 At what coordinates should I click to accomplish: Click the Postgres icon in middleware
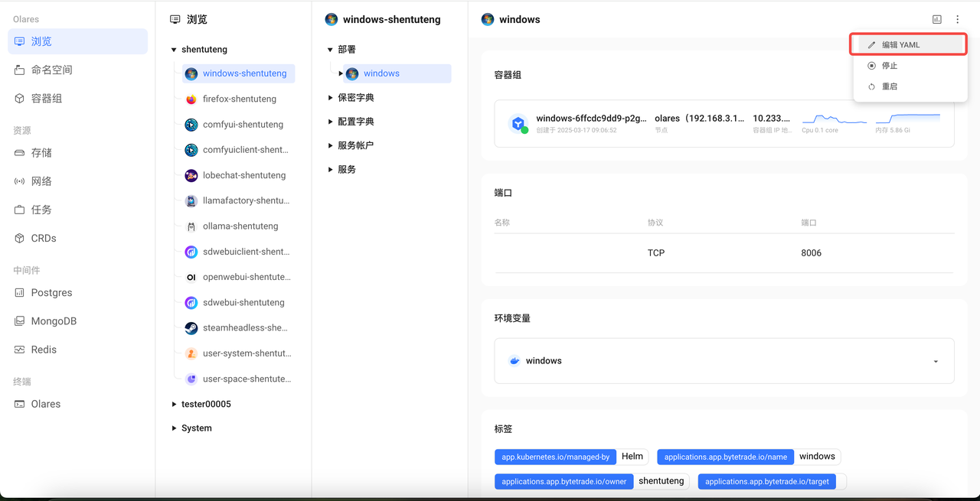pyautogui.click(x=19, y=292)
